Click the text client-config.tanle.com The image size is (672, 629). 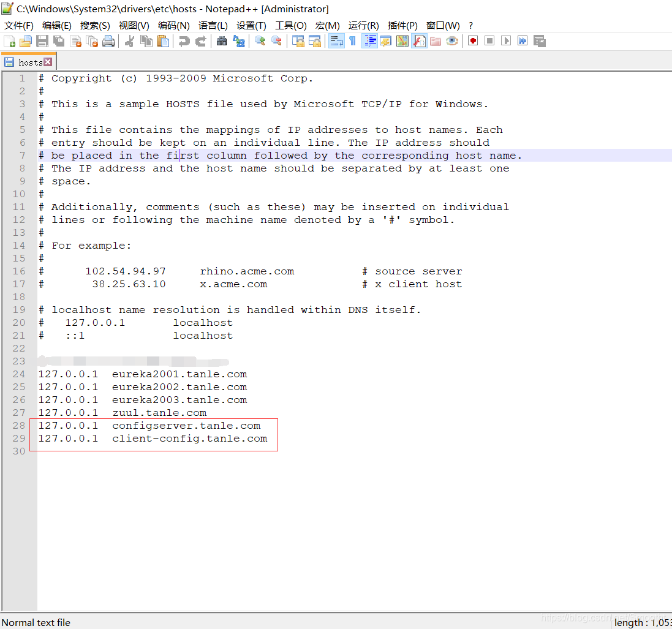190,439
